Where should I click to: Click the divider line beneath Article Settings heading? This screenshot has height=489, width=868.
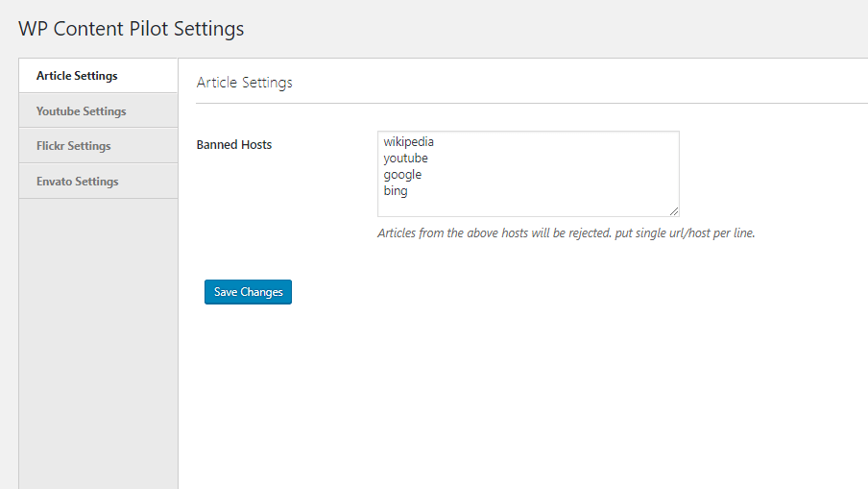click(x=528, y=103)
